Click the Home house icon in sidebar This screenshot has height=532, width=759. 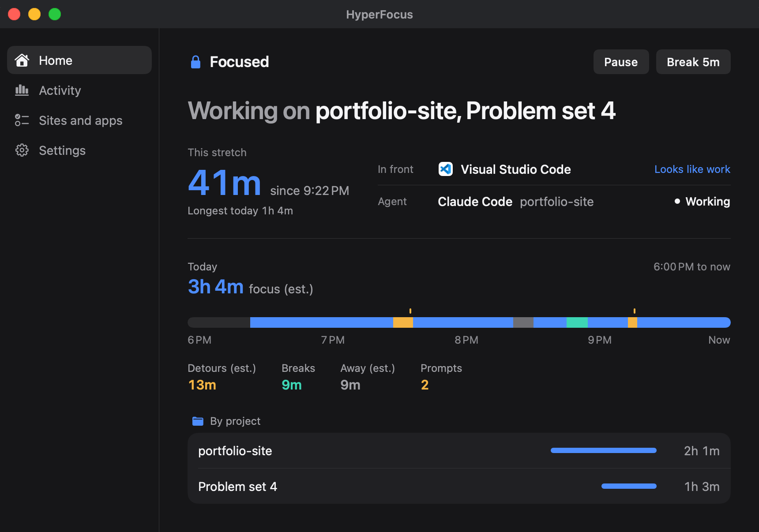coord(22,60)
